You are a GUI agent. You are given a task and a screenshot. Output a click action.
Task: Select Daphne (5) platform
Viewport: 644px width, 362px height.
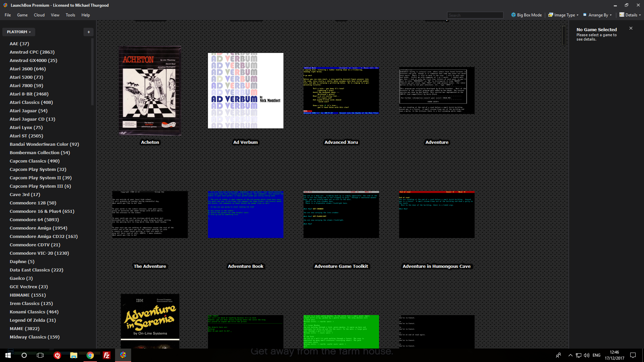(x=22, y=261)
